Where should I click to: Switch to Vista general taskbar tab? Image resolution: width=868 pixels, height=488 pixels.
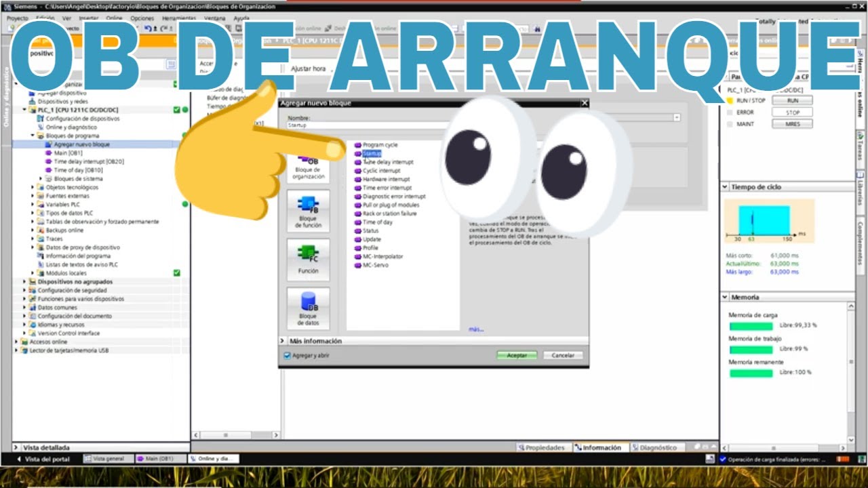[x=107, y=459]
